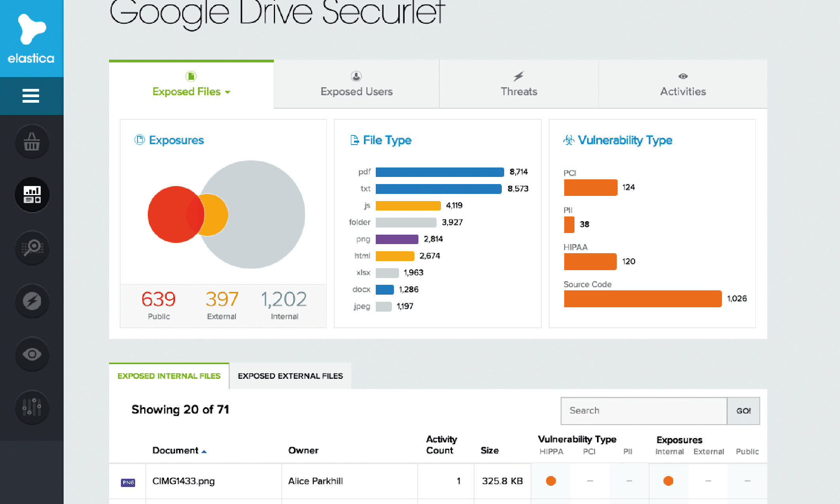The image size is (840, 504).
Task: Click the green file icon above Exposed Files
Action: click(x=191, y=76)
